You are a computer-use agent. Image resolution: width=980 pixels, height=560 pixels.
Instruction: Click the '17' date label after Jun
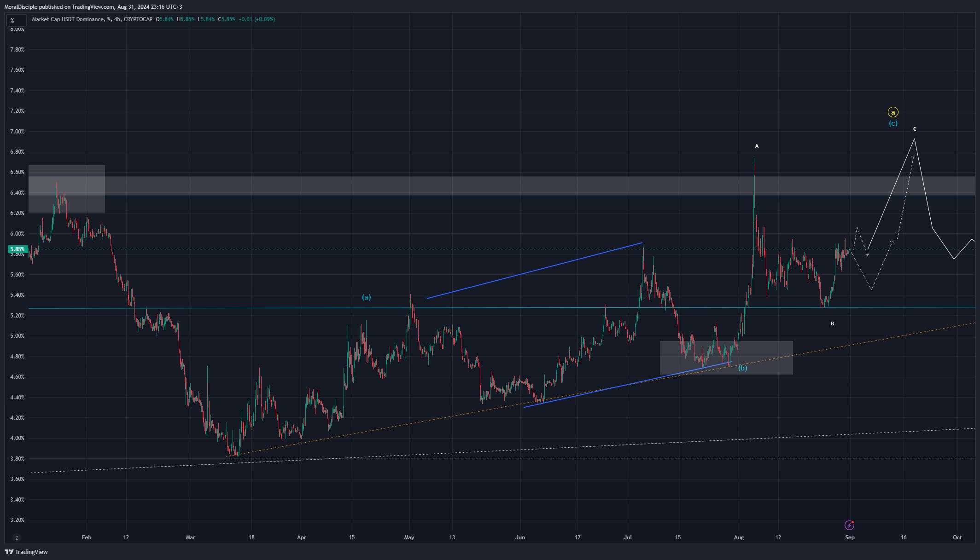click(578, 537)
